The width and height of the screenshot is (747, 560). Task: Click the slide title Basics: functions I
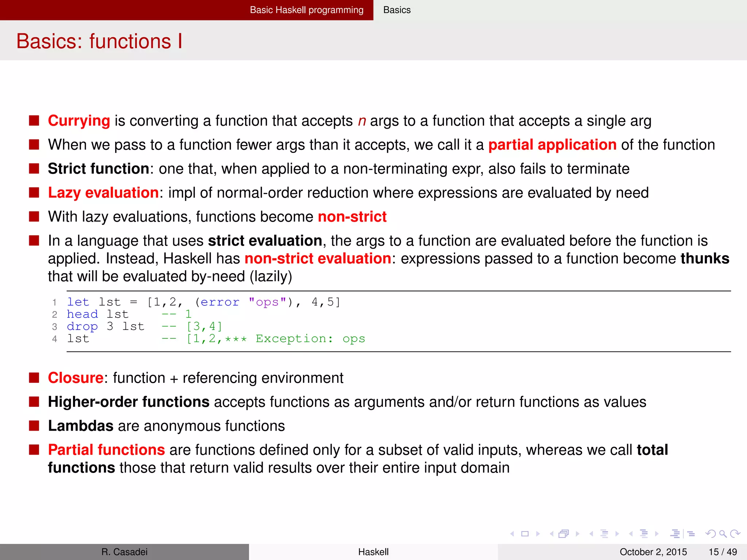[x=99, y=41]
